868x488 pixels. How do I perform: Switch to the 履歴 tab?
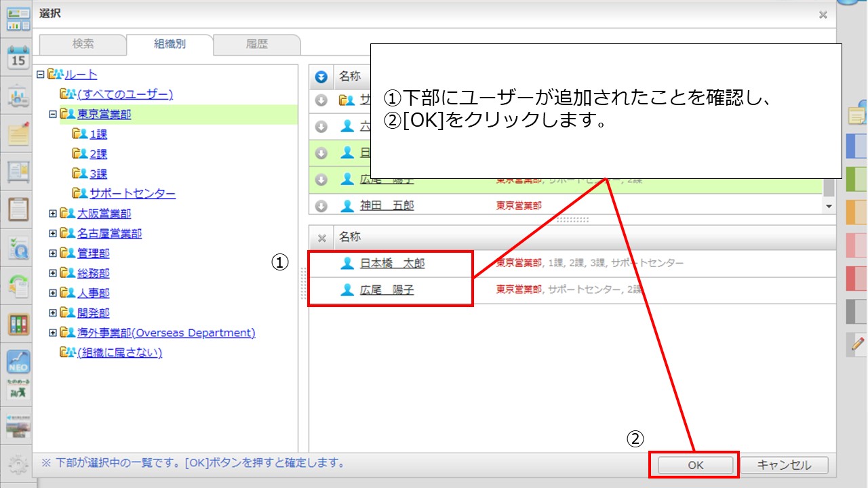[x=256, y=44]
